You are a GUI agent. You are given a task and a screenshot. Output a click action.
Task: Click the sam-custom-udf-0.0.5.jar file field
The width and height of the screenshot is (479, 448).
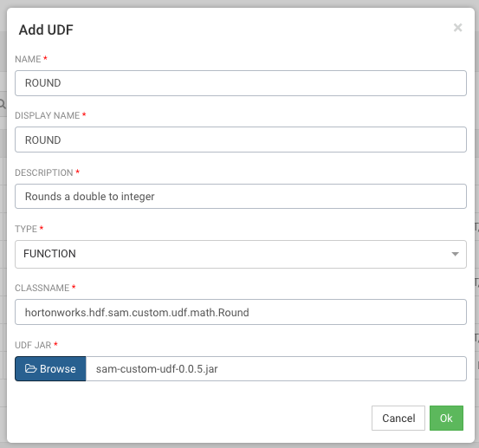276,368
